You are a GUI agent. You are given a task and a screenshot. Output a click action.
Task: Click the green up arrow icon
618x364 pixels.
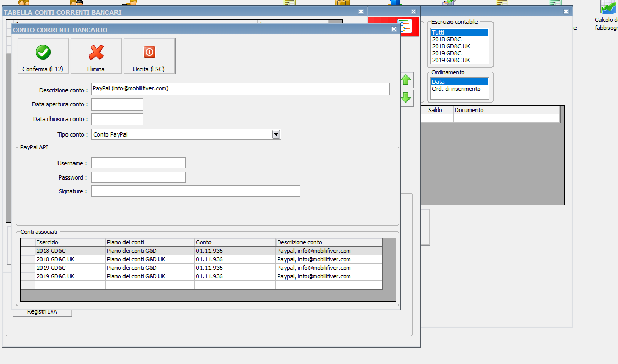406,80
